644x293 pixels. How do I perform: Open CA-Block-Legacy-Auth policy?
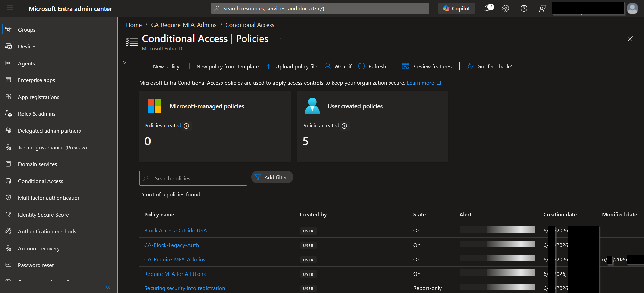point(172,245)
